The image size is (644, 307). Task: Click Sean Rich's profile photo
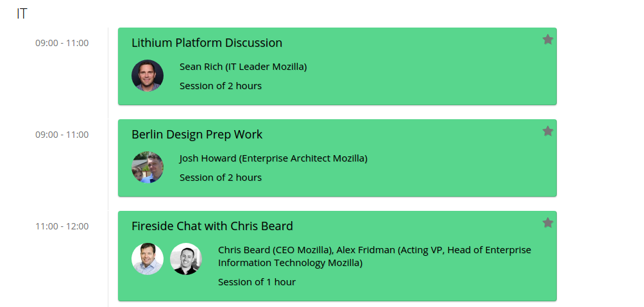[x=148, y=76]
